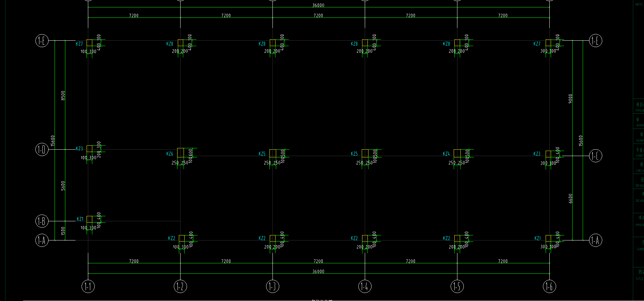Pick the 1-1 grid bubble at the bottom

[88, 287]
